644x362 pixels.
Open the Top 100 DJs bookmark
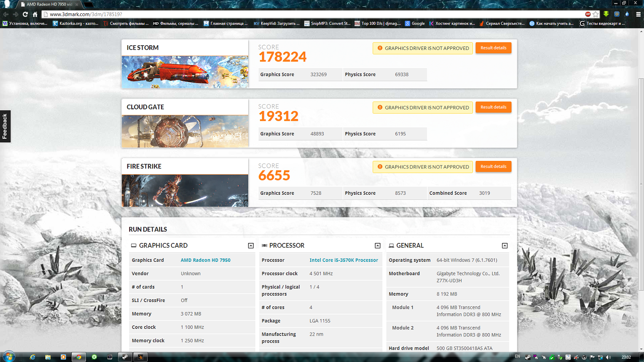(x=377, y=23)
